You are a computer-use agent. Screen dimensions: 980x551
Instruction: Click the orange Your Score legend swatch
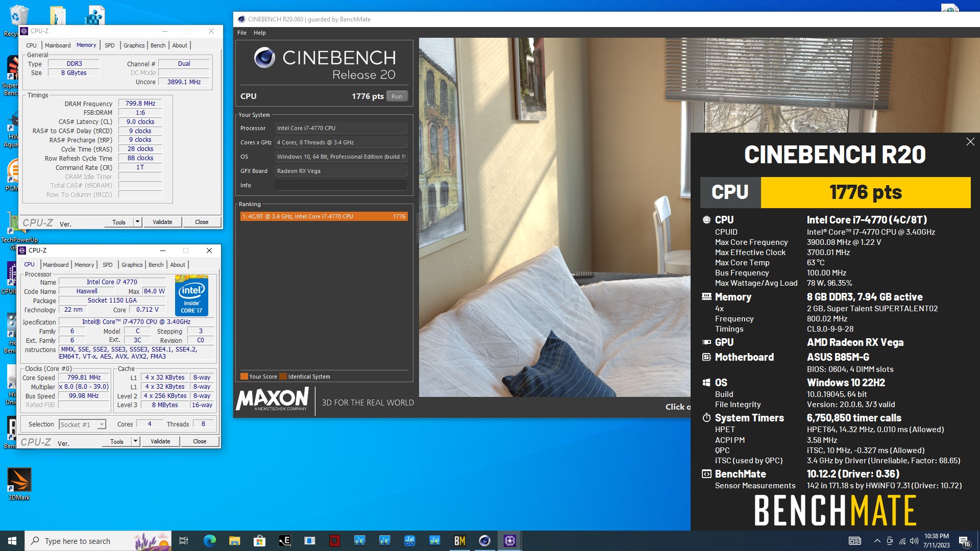(244, 377)
